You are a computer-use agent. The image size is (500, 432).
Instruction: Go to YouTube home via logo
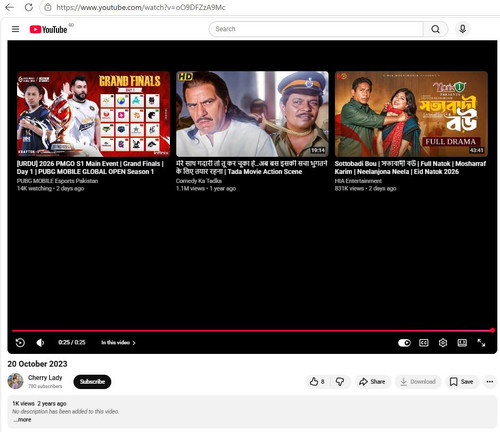48,29
